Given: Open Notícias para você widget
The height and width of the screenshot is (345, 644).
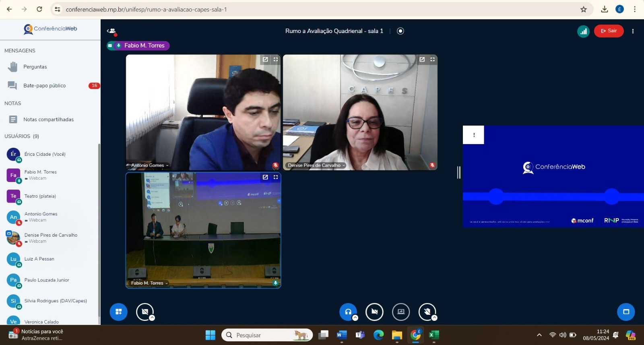Looking at the screenshot, I should 36,335.
